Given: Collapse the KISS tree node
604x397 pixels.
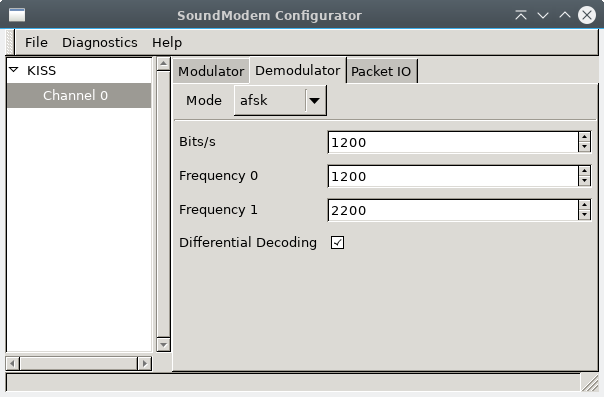Looking at the screenshot, I should pyautogui.click(x=14, y=70).
